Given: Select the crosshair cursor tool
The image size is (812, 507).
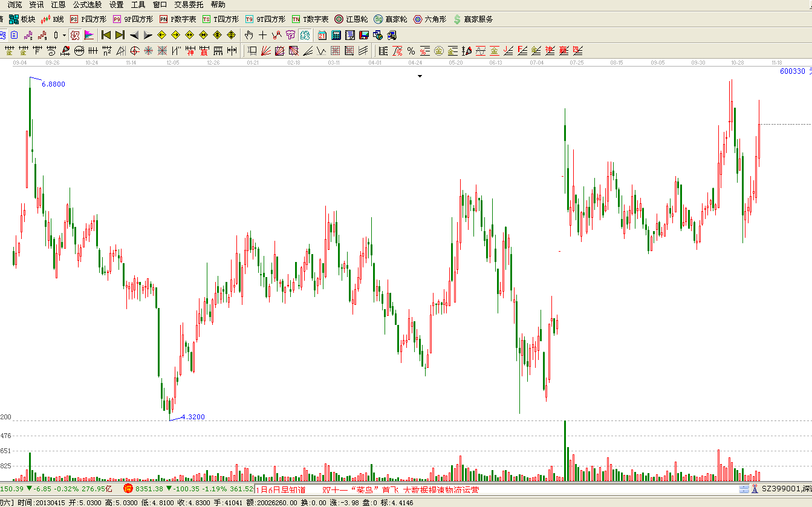Looking at the screenshot, I should click(x=262, y=35).
